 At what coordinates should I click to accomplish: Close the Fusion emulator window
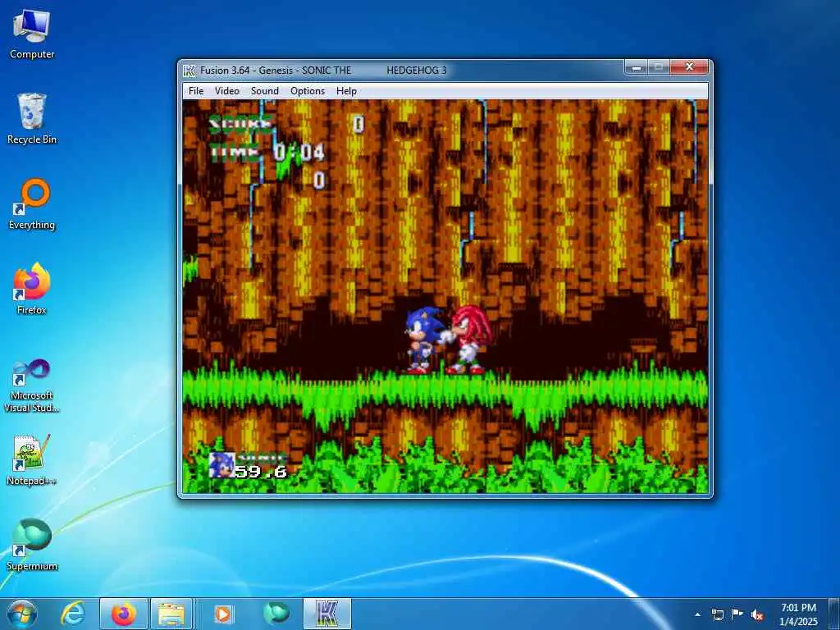pyautogui.click(x=689, y=67)
